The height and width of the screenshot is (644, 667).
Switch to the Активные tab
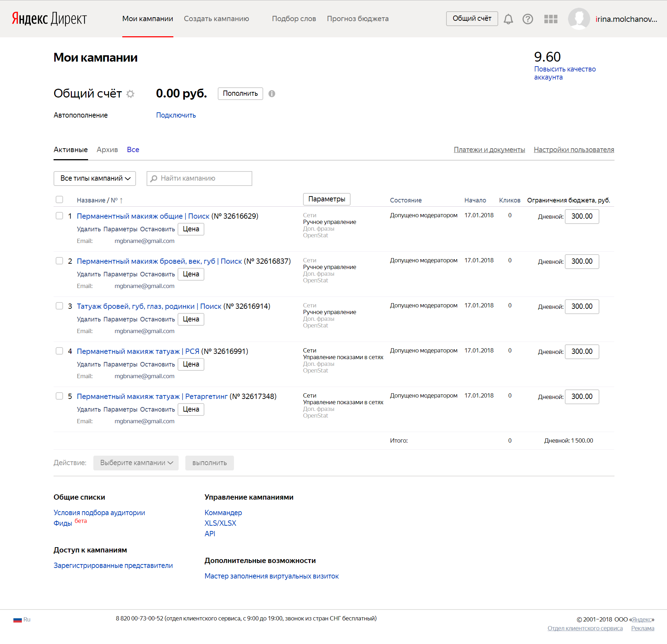pyautogui.click(x=70, y=150)
